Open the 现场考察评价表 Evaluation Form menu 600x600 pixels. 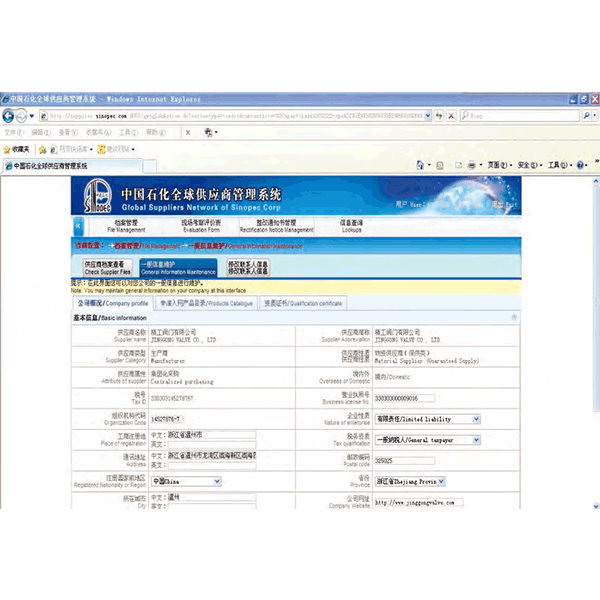201,226
